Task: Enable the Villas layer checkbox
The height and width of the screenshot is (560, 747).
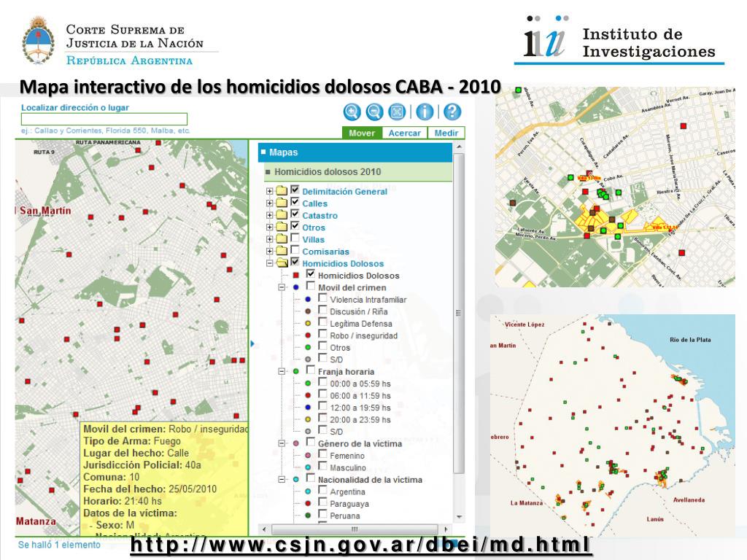Action: click(295, 238)
